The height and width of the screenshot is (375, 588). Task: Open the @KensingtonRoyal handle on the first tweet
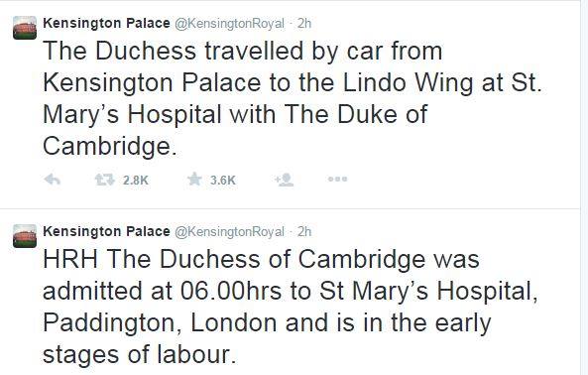tap(229, 24)
